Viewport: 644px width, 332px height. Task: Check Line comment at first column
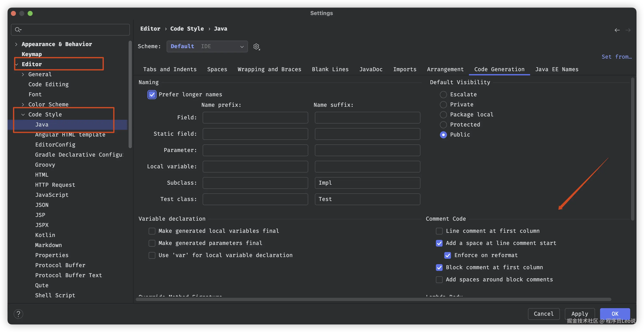(x=439, y=231)
